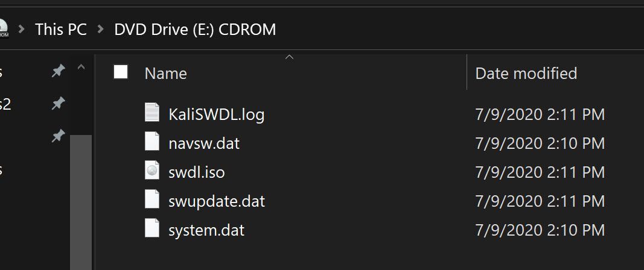Image resolution: width=644 pixels, height=270 pixels.
Task: Click the swupdate.dat file icon
Action: point(151,200)
